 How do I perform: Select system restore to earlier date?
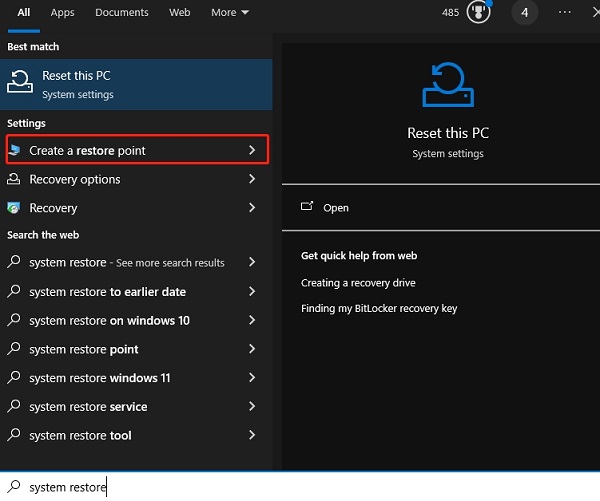click(136, 292)
